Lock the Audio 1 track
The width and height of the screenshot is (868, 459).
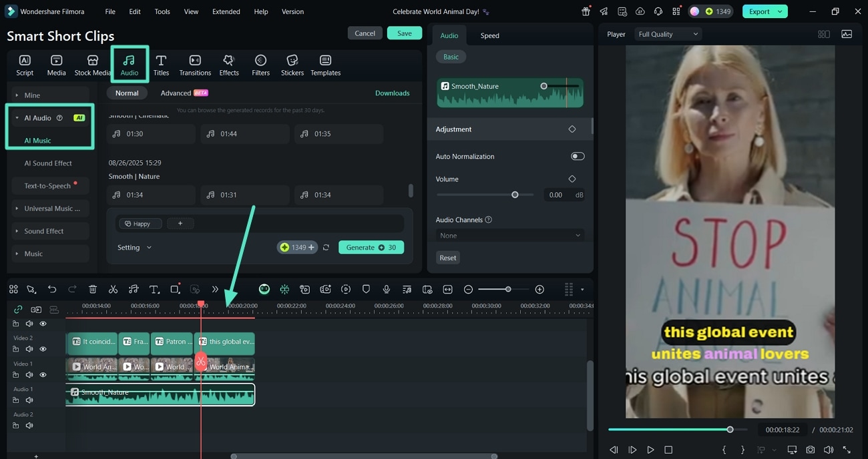pos(16,400)
